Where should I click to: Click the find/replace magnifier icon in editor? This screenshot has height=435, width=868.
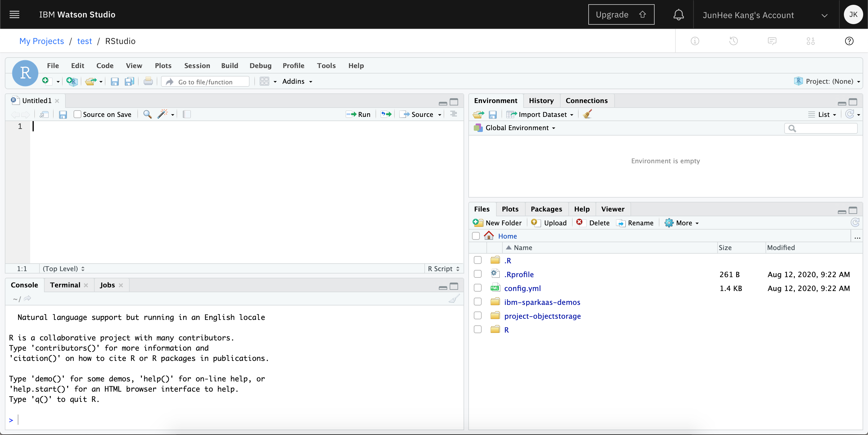pos(147,114)
